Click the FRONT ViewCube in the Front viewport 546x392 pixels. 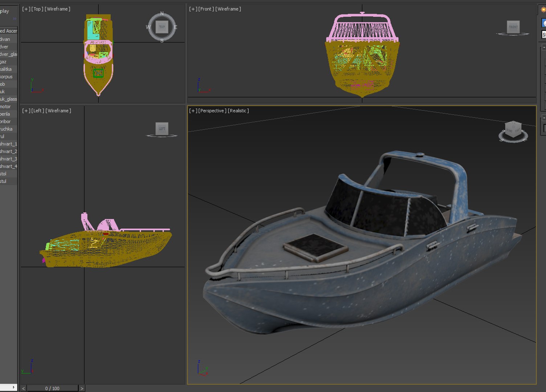click(513, 27)
